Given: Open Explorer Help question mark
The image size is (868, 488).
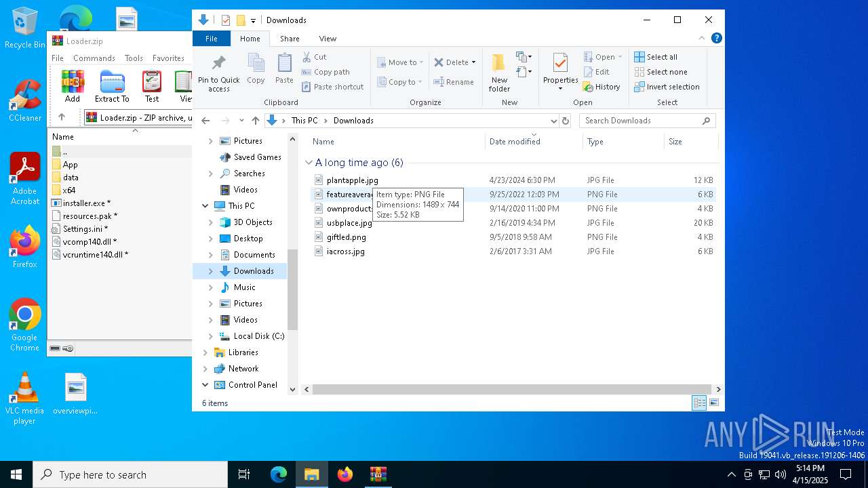Looking at the screenshot, I should click(716, 38).
